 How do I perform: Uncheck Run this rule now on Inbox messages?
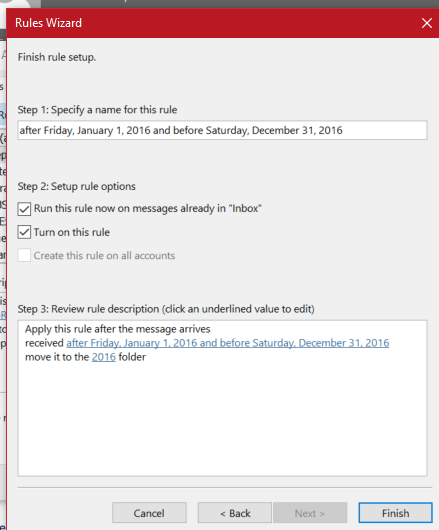tap(24, 209)
